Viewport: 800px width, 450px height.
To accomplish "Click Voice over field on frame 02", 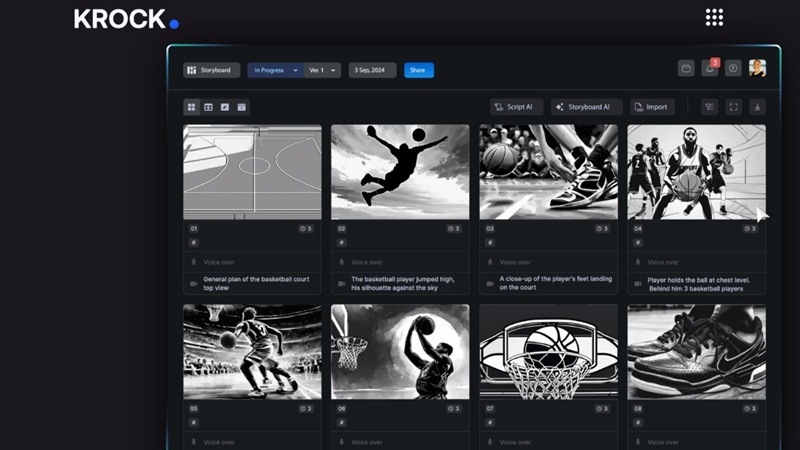I will [400, 262].
